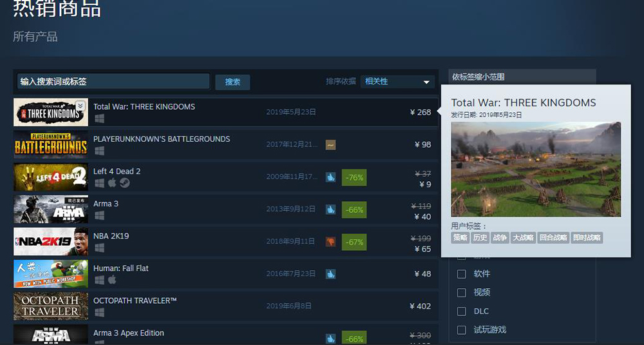Click 依标签缩小范围 panel header
The image size is (644, 345).
point(522,77)
